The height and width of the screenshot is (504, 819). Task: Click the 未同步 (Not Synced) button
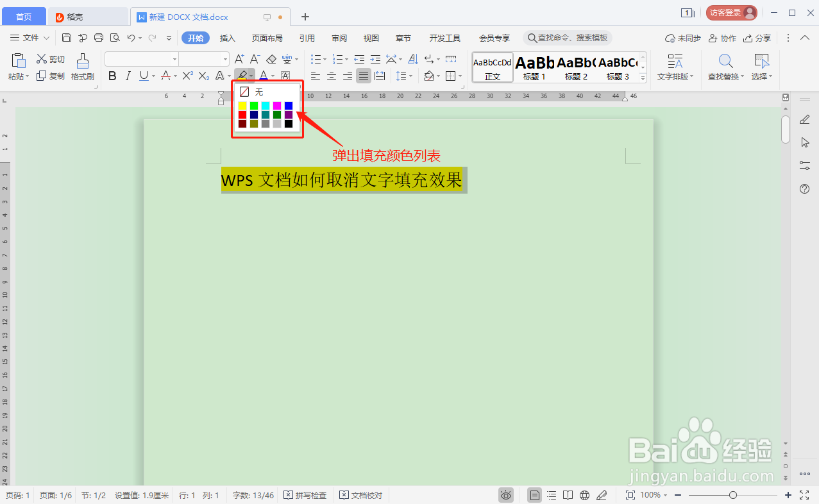(x=683, y=38)
